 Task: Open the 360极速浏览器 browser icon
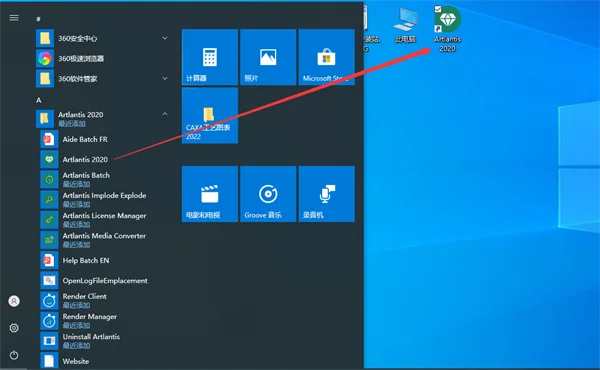(x=45, y=59)
